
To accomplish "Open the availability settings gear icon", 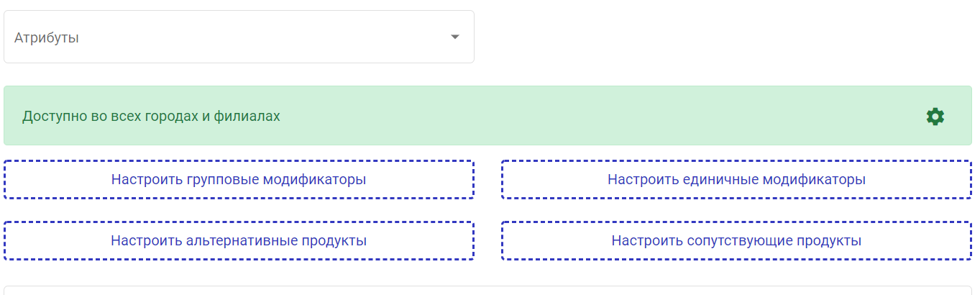I will [935, 117].
